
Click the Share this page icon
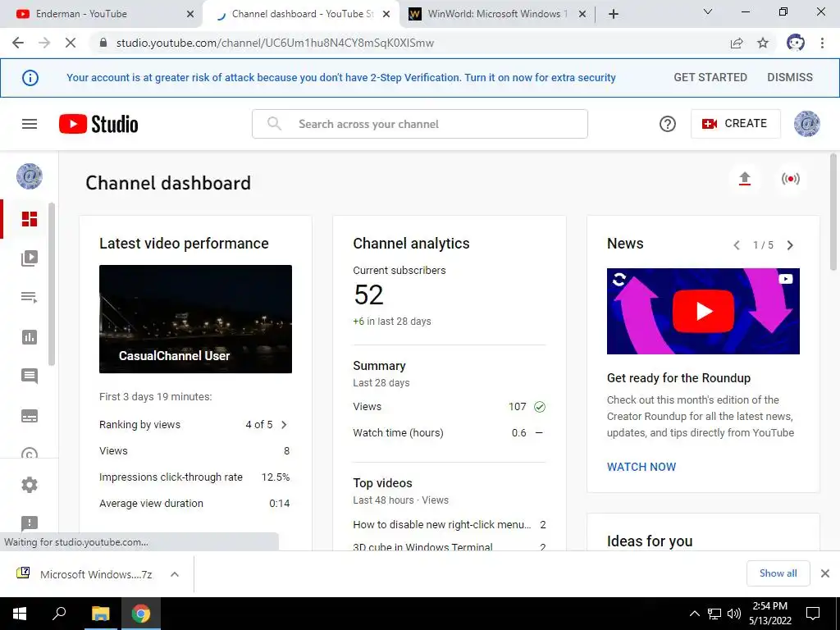pos(737,43)
